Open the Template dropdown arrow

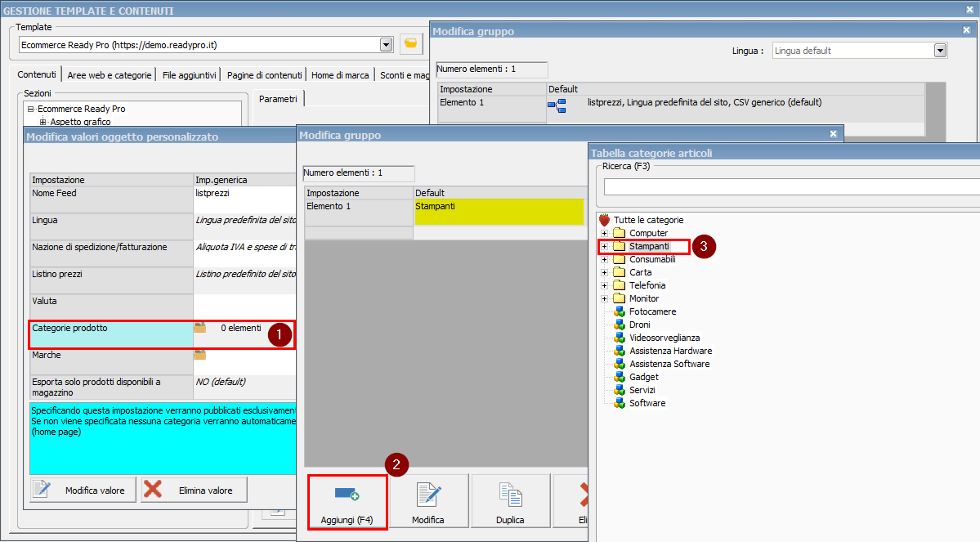(x=387, y=45)
